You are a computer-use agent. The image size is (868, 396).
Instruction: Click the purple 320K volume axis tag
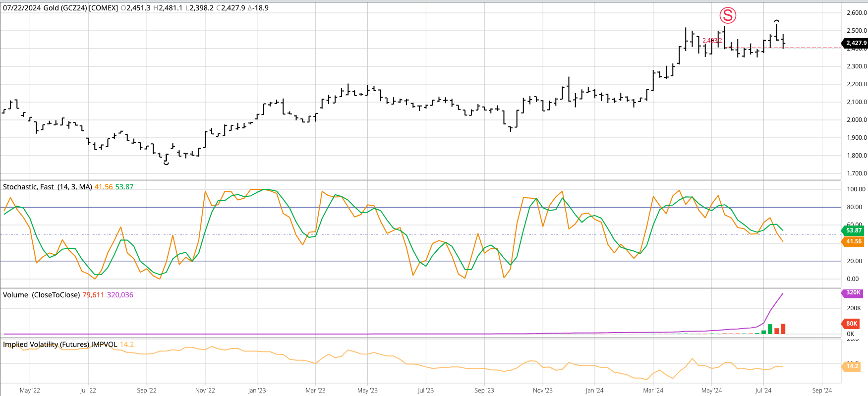(x=853, y=293)
